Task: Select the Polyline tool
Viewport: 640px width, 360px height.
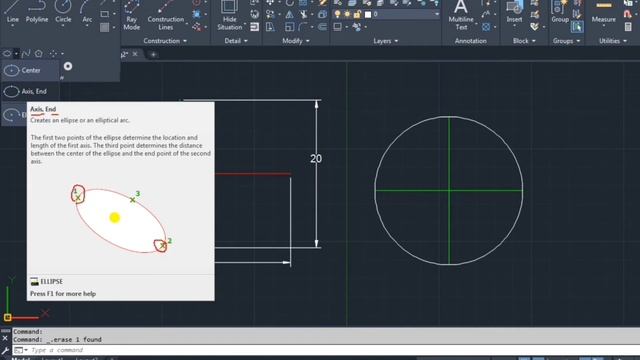Action: 37,12
